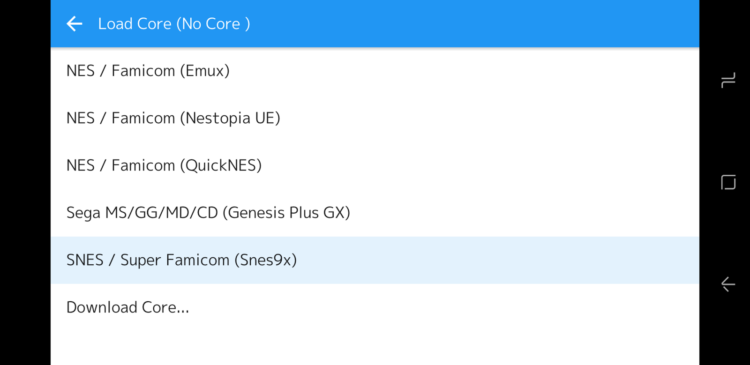Open the Download Core... option
Viewport: 750px width, 365px height.
(375, 307)
